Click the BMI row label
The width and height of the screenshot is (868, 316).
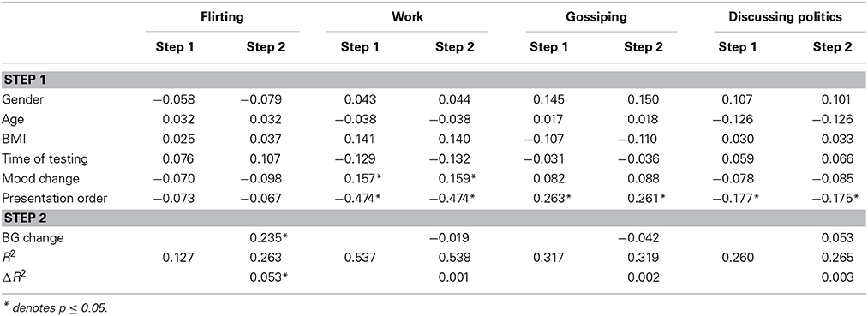click(x=12, y=140)
